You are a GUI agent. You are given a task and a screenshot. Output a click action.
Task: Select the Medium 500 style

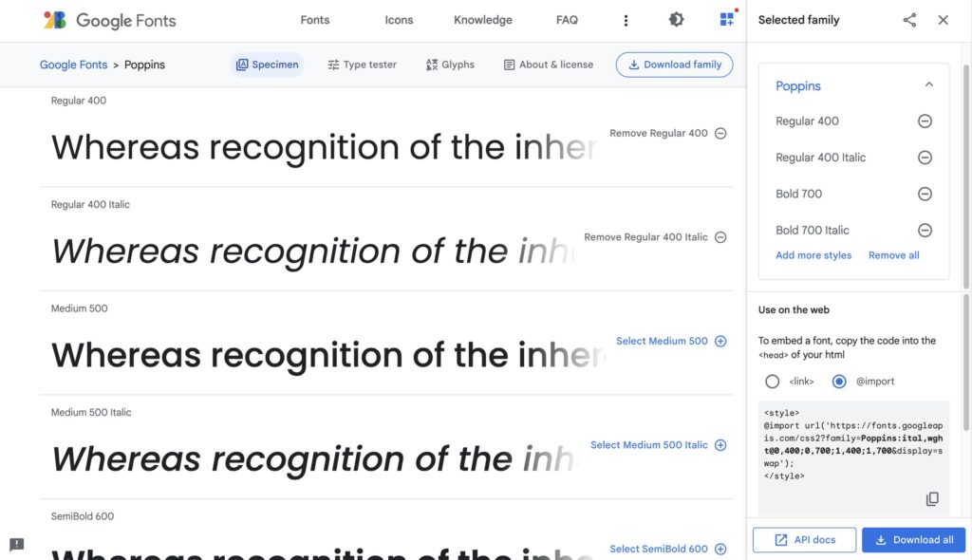(670, 341)
